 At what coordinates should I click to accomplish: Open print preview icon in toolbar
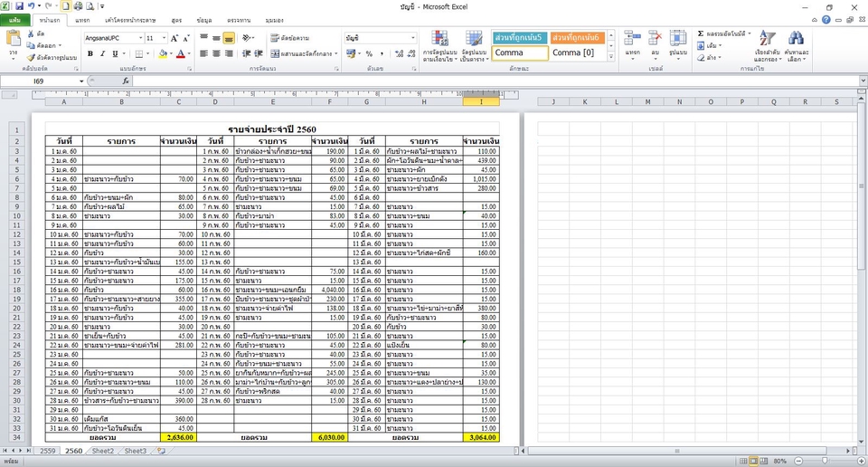pyautogui.click(x=90, y=6)
